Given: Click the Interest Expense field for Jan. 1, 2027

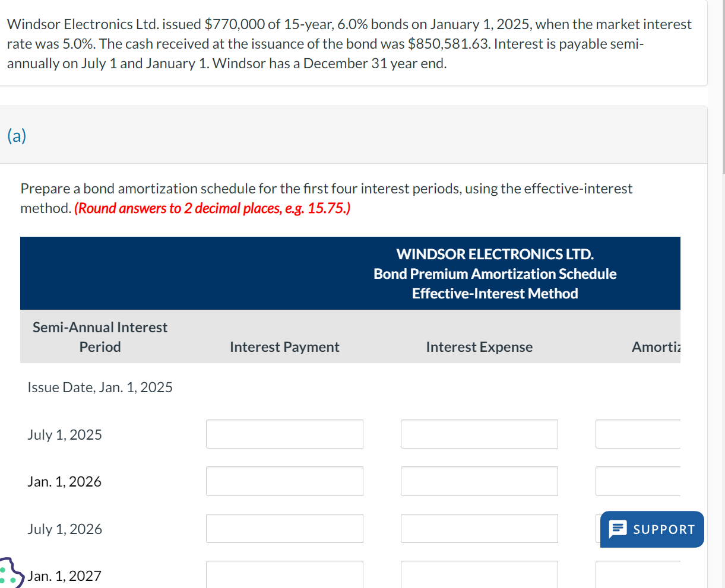Looking at the screenshot, I should [479, 574].
